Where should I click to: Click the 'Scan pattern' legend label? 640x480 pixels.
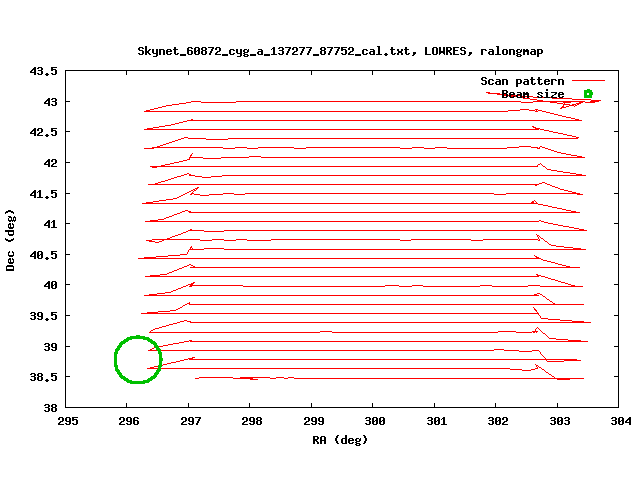tap(522, 81)
